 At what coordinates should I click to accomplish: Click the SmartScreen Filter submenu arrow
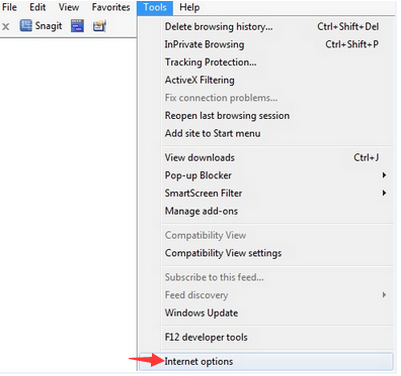(384, 193)
